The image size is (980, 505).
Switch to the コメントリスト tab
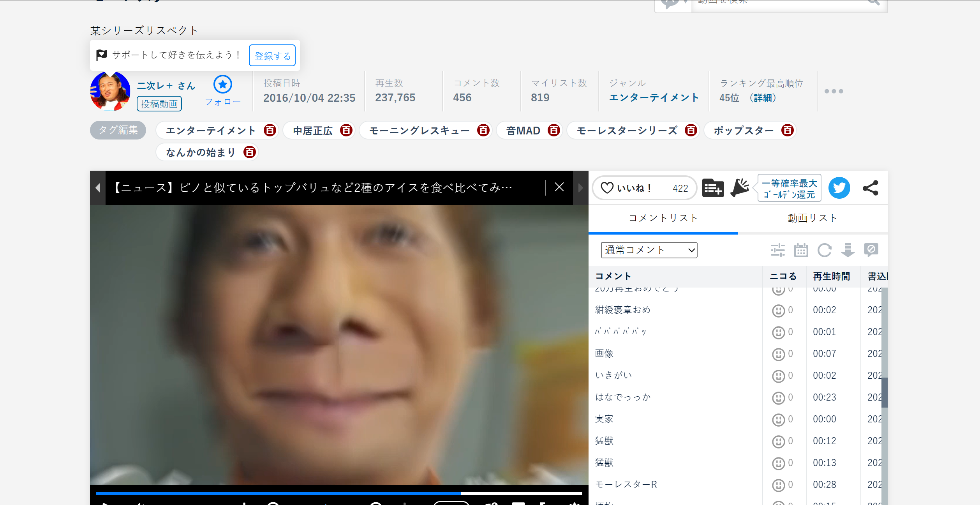663,218
